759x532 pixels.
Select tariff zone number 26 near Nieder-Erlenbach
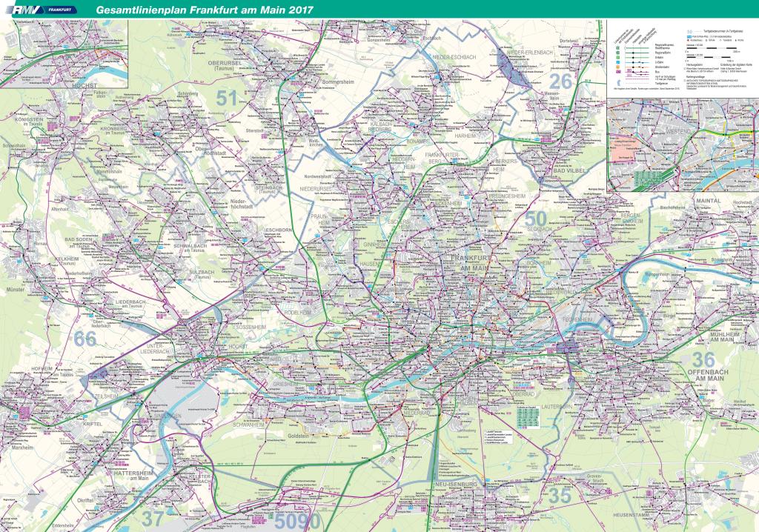click(x=562, y=80)
